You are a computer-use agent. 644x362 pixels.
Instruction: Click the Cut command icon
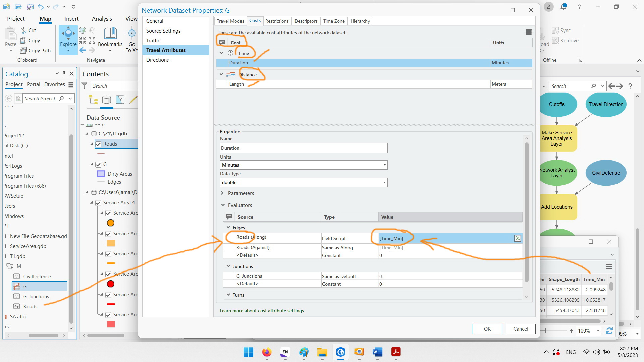24,30
